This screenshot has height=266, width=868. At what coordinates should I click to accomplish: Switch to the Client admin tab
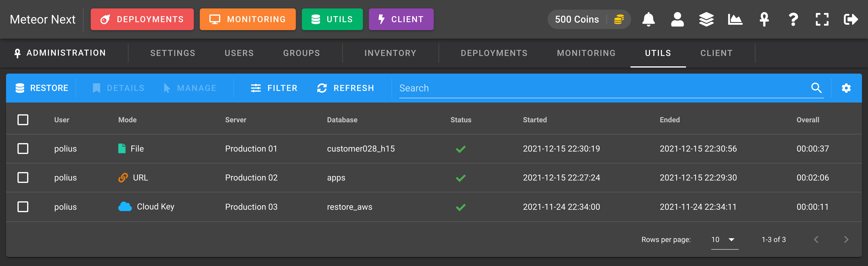716,53
